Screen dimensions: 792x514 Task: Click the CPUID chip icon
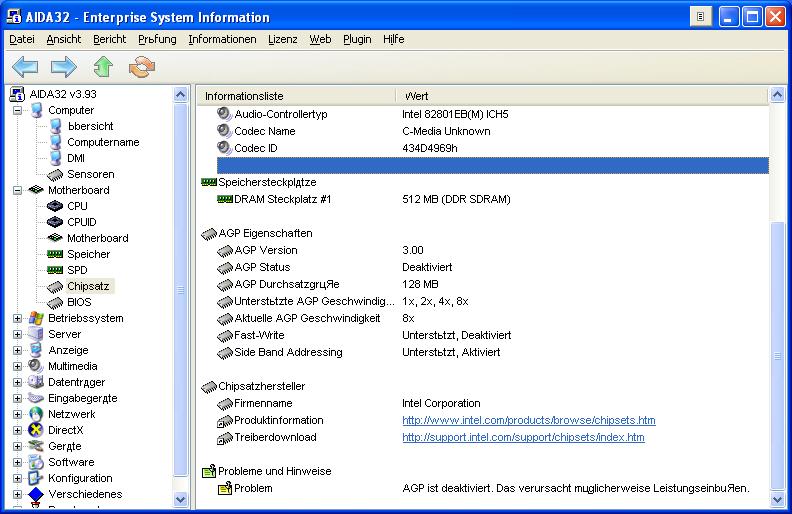pos(55,222)
